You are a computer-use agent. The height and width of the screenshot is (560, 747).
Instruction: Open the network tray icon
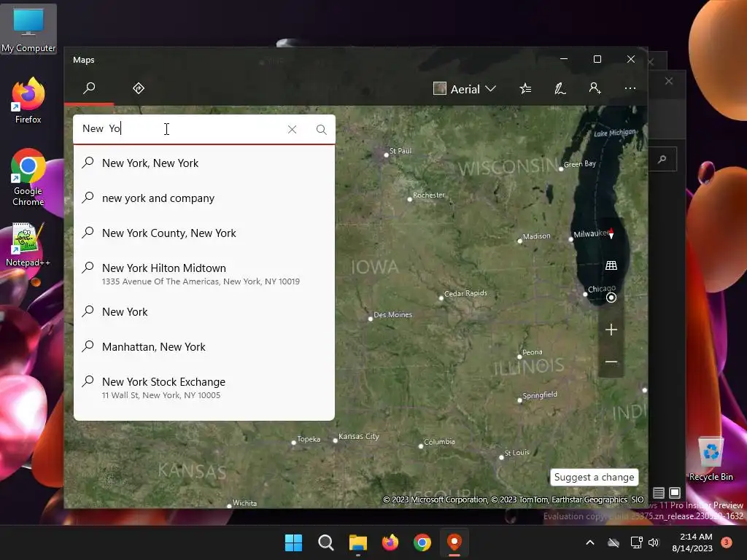[x=636, y=542]
